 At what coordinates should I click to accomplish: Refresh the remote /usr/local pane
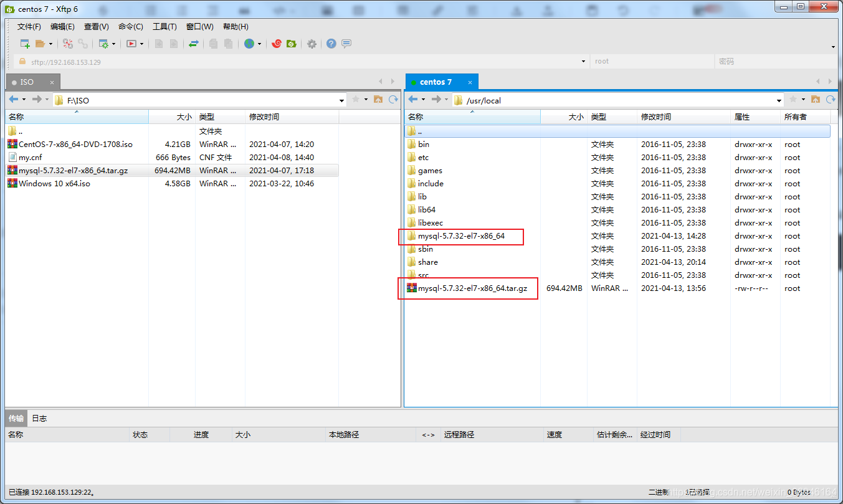[830, 100]
